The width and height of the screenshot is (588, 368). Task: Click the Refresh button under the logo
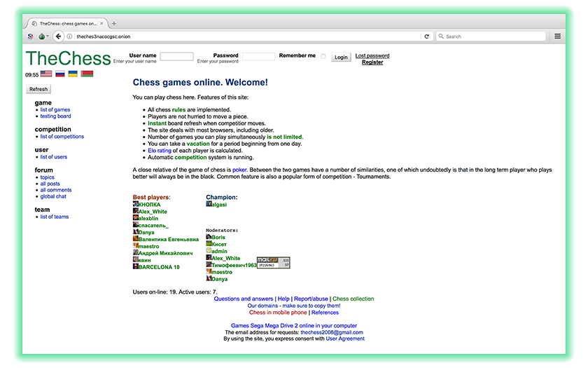click(38, 89)
